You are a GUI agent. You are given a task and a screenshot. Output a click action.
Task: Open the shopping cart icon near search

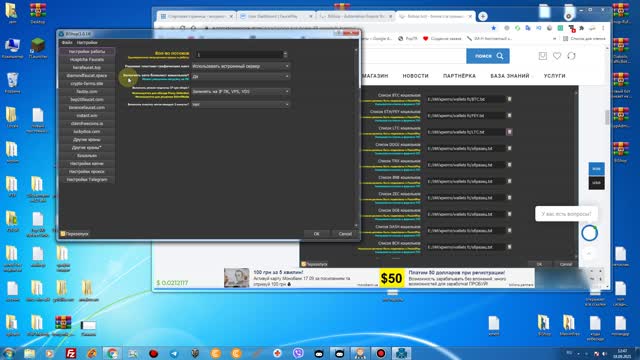point(542,56)
